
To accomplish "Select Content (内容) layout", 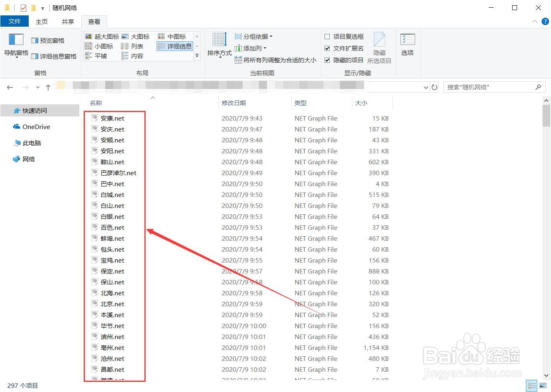I will 132,56.
